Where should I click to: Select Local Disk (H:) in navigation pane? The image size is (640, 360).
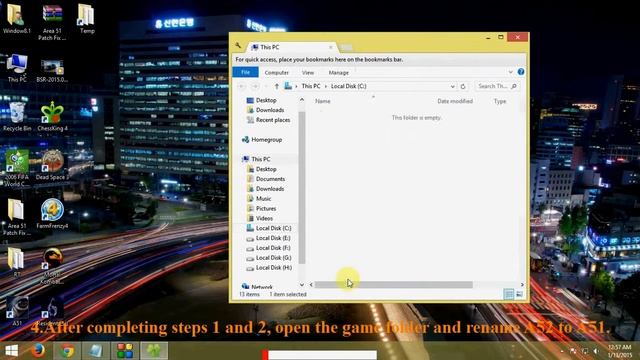(269, 268)
